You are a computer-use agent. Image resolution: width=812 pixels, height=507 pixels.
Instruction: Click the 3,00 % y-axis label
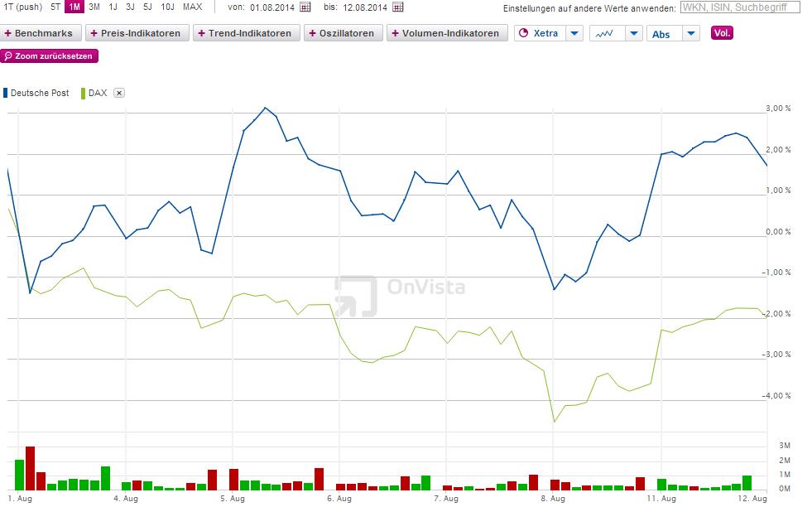tap(778, 109)
